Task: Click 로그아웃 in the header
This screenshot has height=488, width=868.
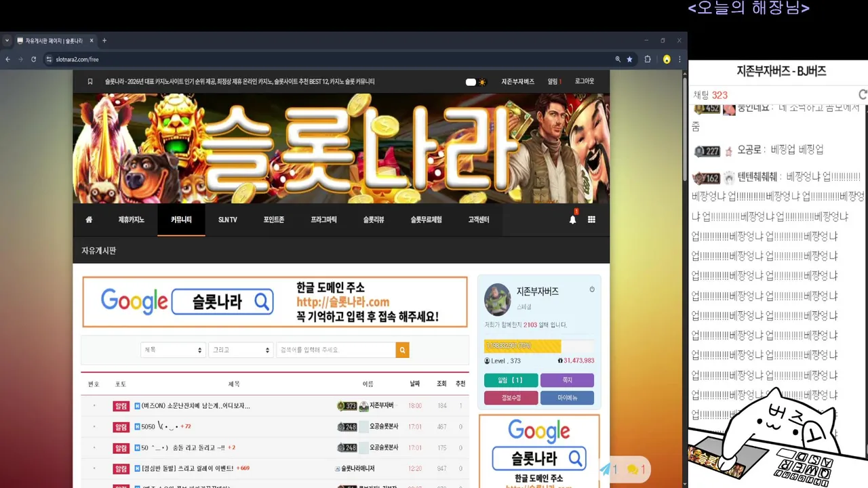Action: (585, 81)
